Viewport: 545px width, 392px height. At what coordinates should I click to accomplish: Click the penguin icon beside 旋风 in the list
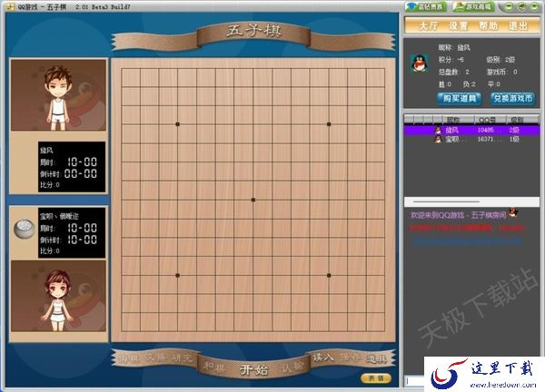point(438,130)
